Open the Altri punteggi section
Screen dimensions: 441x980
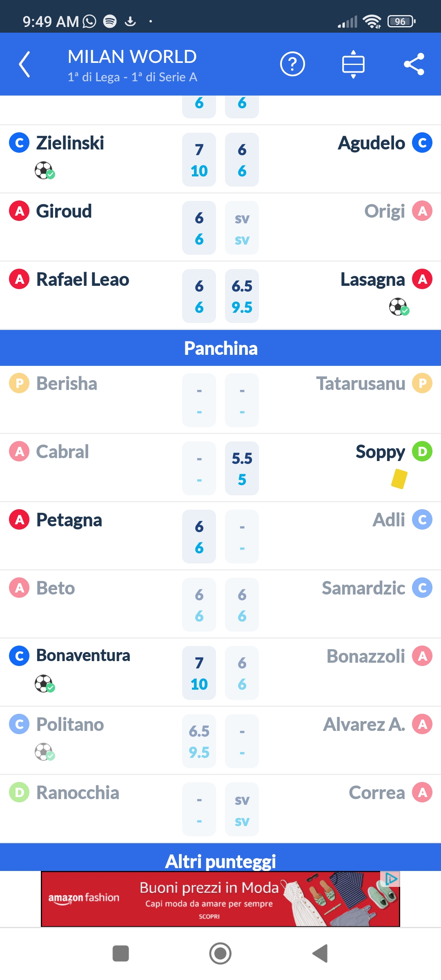click(x=220, y=861)
